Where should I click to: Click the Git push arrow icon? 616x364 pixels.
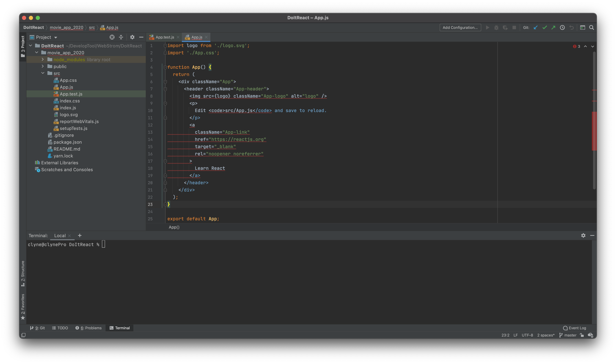click(553, 27)
